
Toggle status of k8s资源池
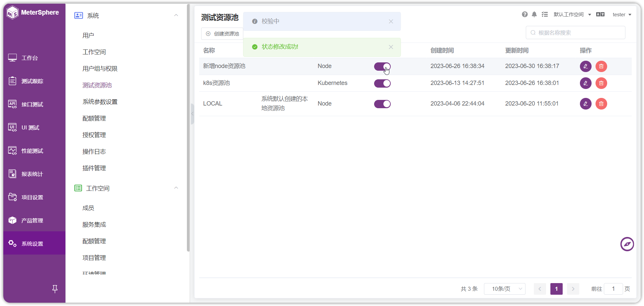click(x=382, y=83)
